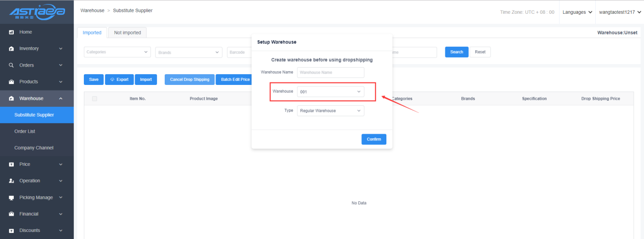
Task: Click the Home icon in sidebar
Action: point(11,33)
